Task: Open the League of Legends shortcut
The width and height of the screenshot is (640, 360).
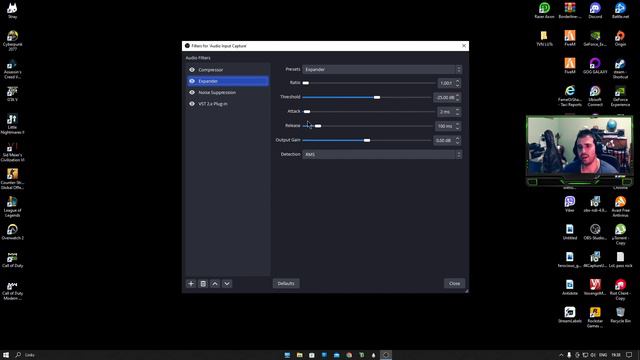Action: click(12, 207)
